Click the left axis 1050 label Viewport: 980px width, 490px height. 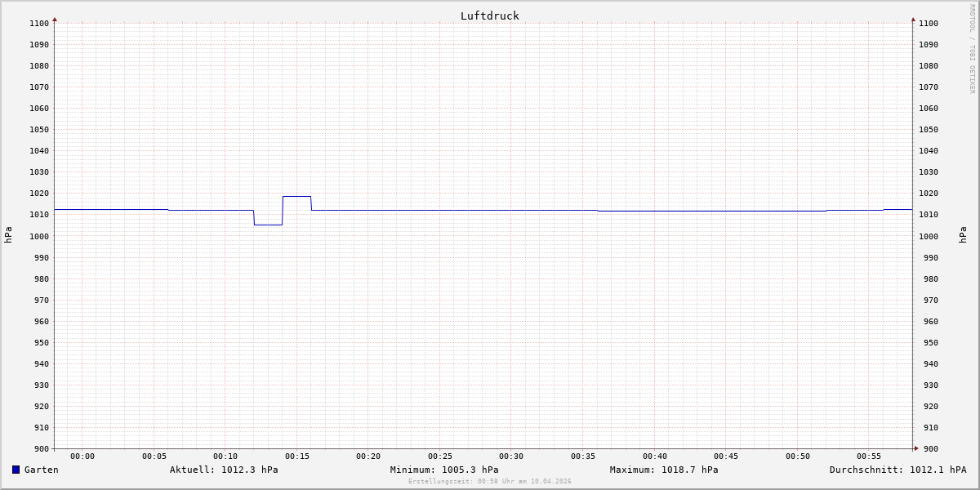point(39,129)
